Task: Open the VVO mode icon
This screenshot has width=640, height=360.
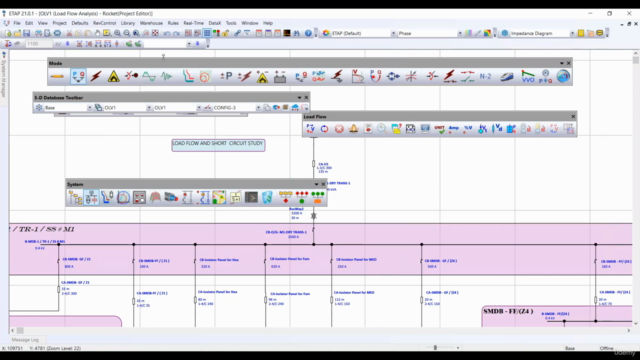Action: coord(528,76)
